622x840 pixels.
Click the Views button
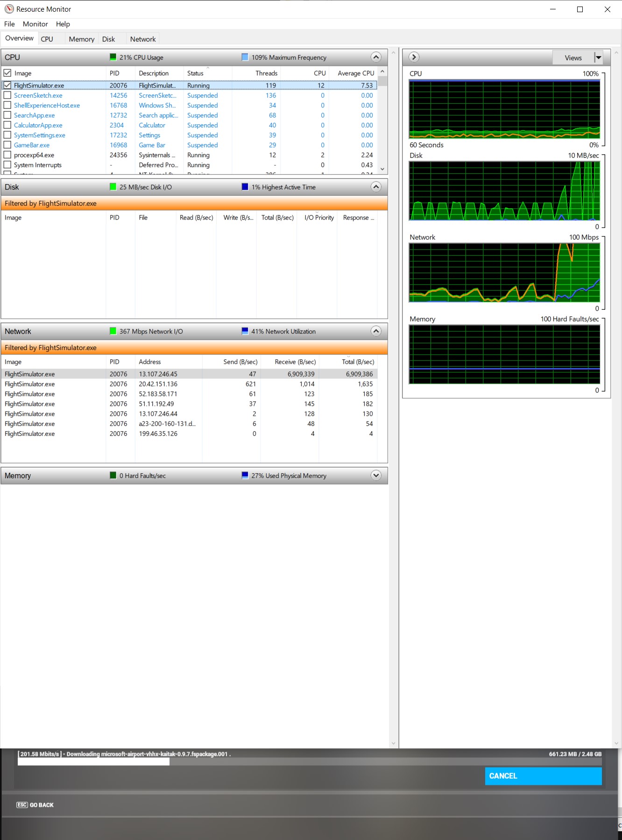pyautogui.click(x=573, y=57)
